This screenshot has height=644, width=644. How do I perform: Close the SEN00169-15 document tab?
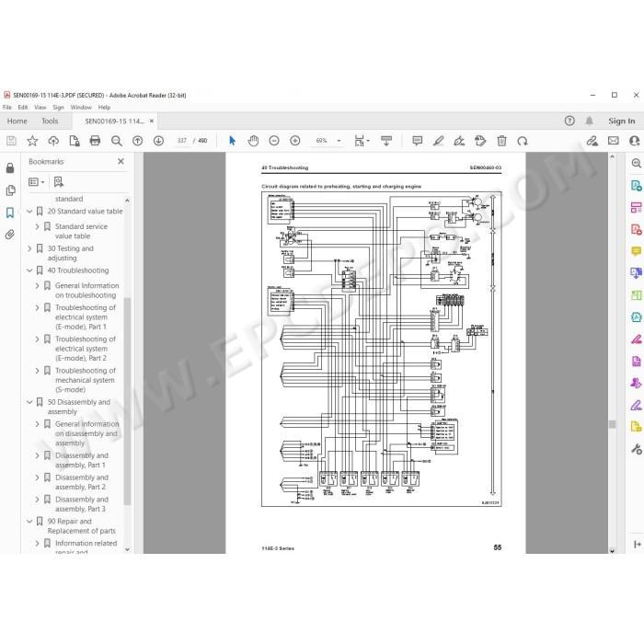pyautogui.click(x=152, y=121)
